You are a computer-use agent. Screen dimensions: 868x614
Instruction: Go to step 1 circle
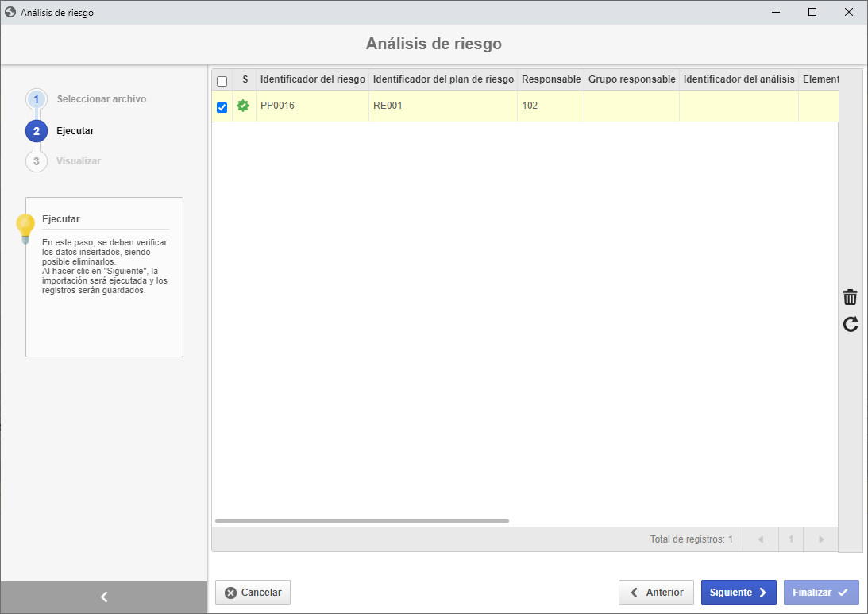pyautogui.click(x=37, y=99)
